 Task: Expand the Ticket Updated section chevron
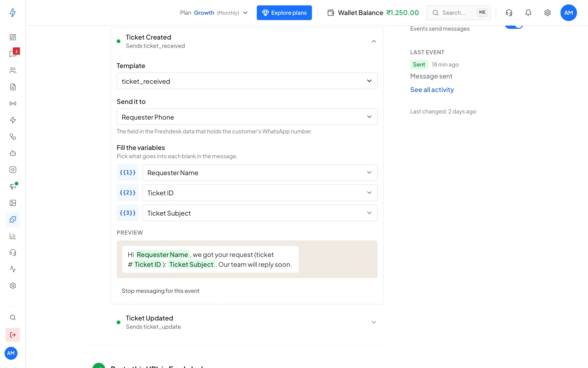coord(374,322)
